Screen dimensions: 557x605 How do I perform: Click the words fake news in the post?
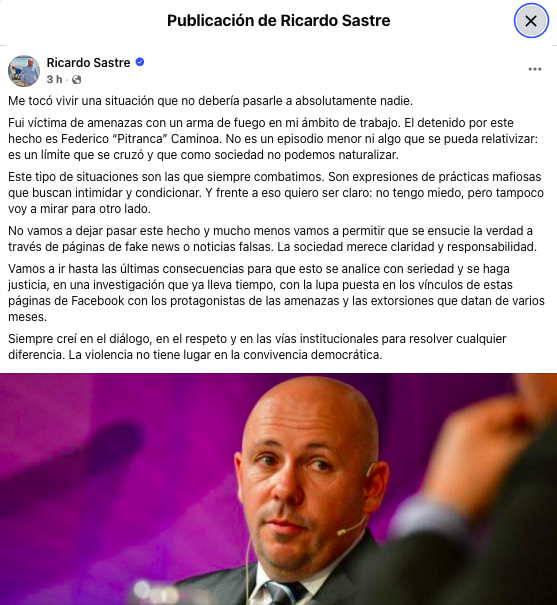coord(152,247)
